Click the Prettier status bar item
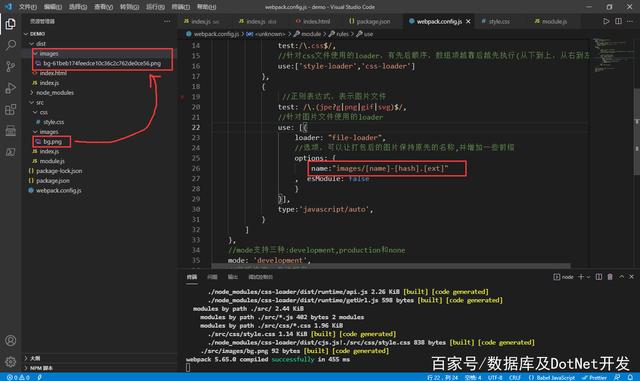The height and width of the screenshot is (381, 640). coord(594,377)
